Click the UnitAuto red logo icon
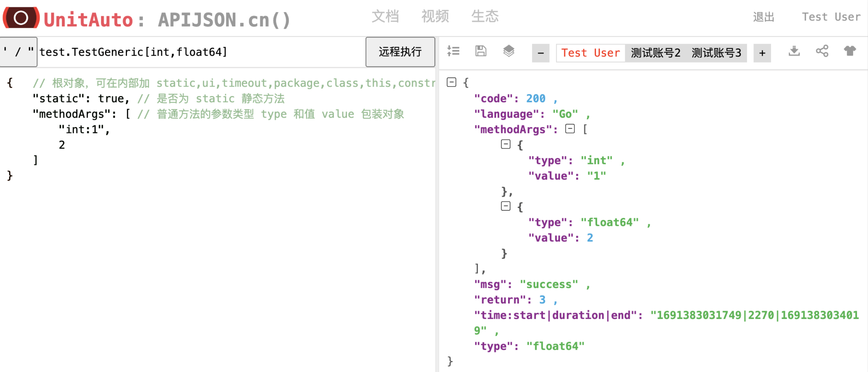868x372 pixels. [21, 17]
